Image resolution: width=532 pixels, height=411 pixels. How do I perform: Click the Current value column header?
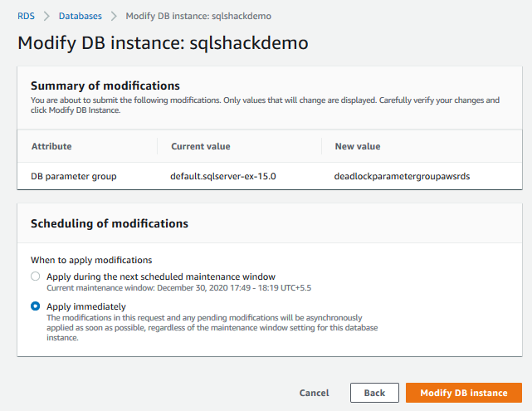point(200,146)
